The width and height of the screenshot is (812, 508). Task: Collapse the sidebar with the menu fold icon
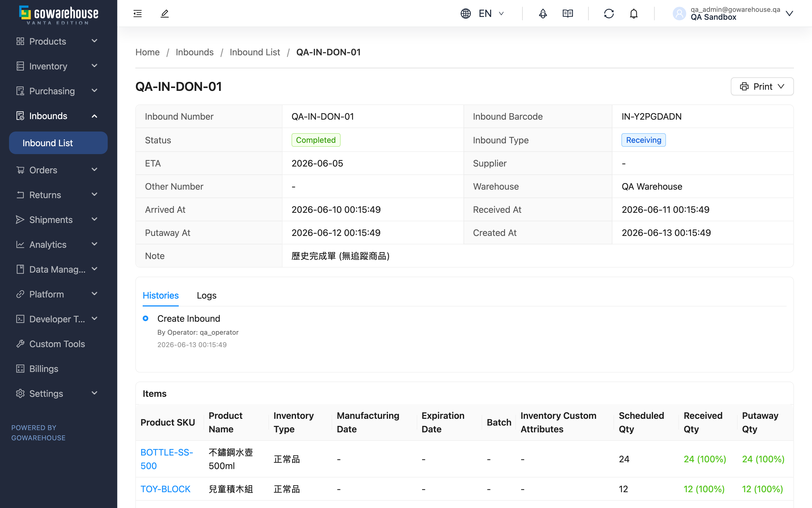click(x=138, y=14)
